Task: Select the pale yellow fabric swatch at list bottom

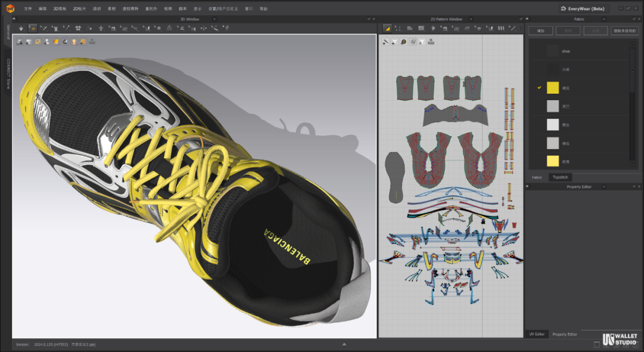Action: point(553,161)
